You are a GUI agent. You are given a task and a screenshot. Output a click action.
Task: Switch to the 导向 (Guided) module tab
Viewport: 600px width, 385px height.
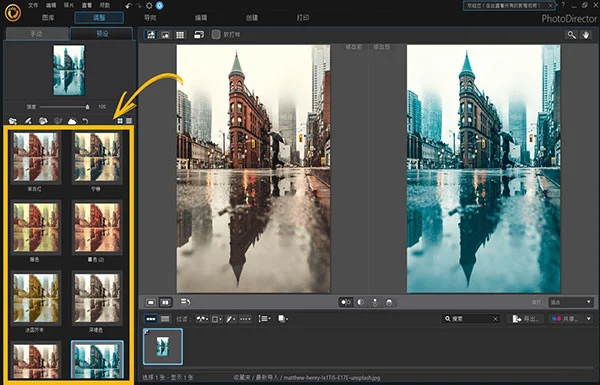pos(150,18)
